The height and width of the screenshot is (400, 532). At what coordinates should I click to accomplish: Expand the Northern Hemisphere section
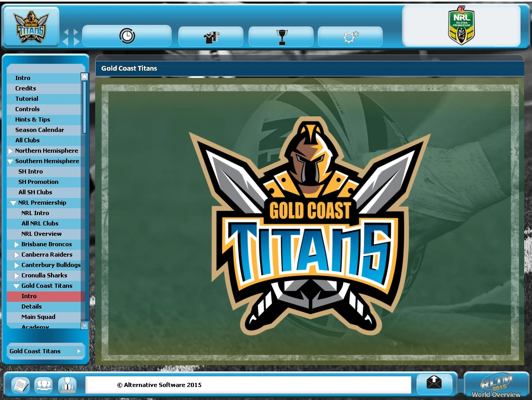(x=10, y=151)
